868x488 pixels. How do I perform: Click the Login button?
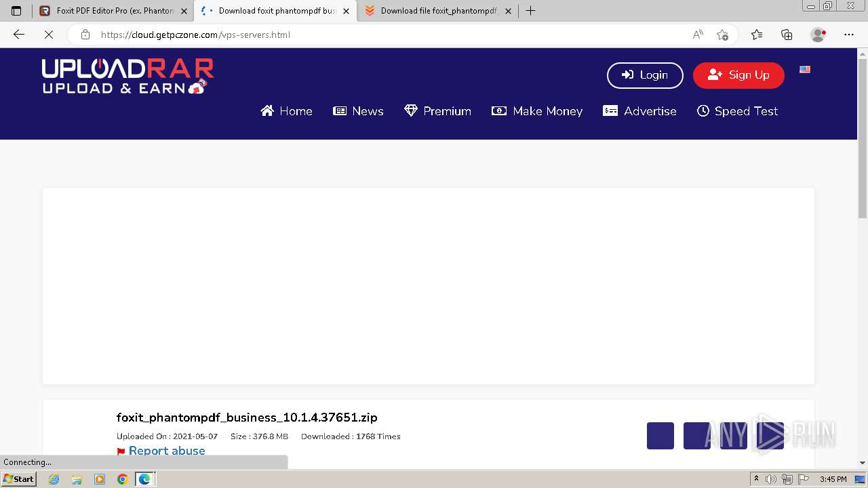click(x=645, y=75)
